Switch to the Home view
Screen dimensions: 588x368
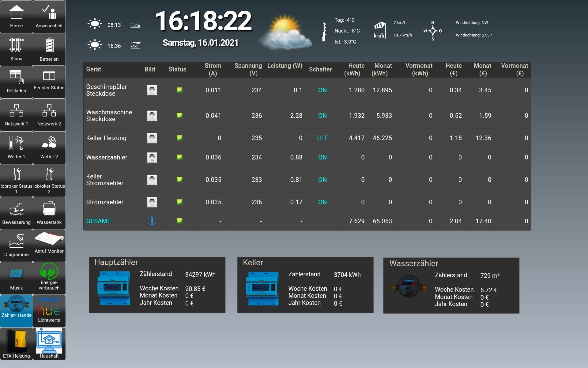coord(16,17)
